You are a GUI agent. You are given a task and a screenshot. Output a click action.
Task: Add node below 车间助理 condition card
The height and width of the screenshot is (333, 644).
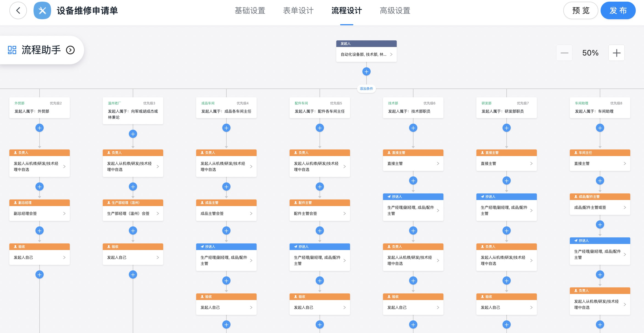click(x=600, y=128)
